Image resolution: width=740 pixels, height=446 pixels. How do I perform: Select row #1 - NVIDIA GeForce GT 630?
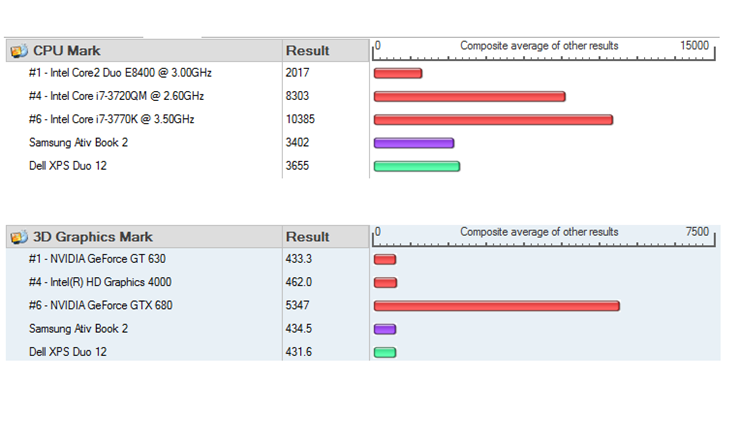(97, 259)
